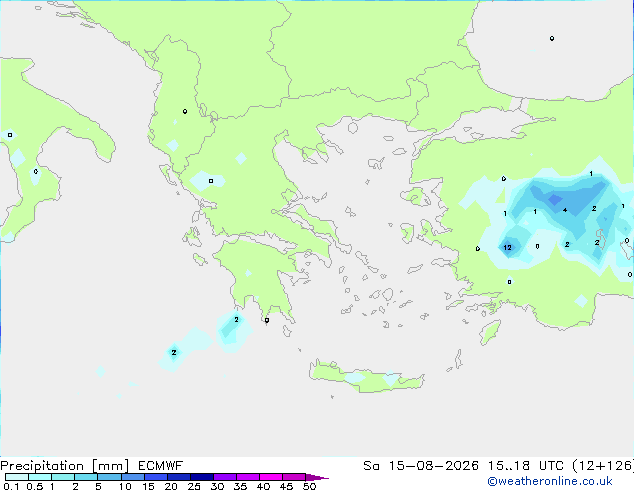
Task: Click the '35' legend scale label
Action: [x=240, y=486]
